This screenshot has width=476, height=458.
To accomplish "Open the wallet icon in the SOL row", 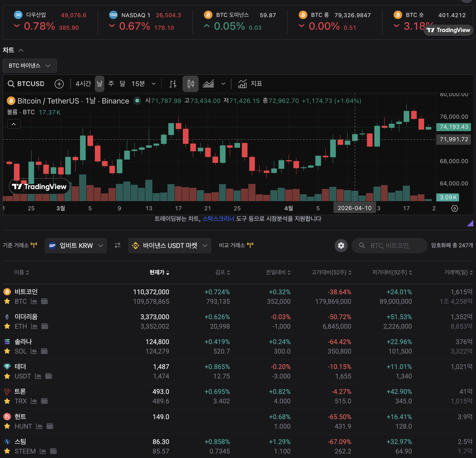I will pos(44,351).
